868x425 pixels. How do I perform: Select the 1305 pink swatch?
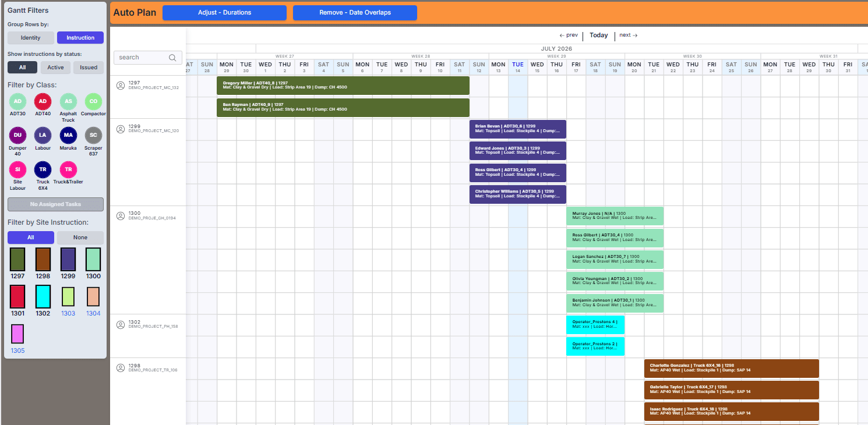click(x=17, y=334)
